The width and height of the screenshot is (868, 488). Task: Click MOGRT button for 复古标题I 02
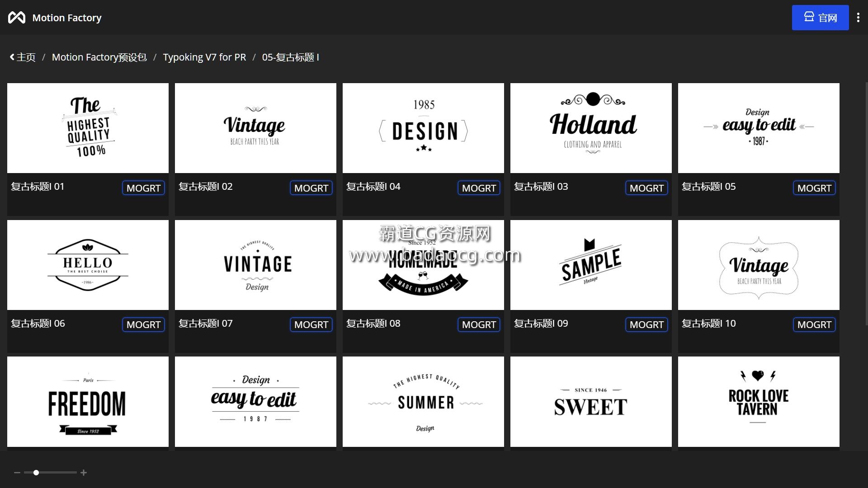[311, 188]
